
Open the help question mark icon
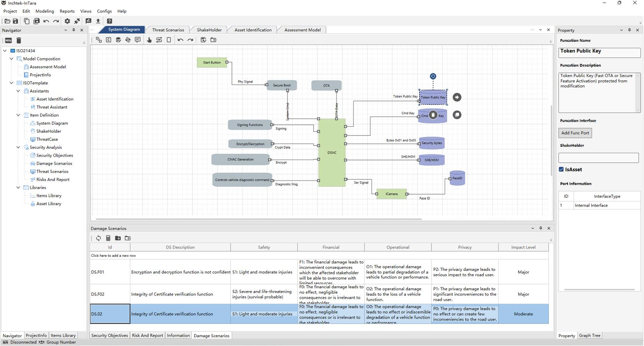coord(110,21)
